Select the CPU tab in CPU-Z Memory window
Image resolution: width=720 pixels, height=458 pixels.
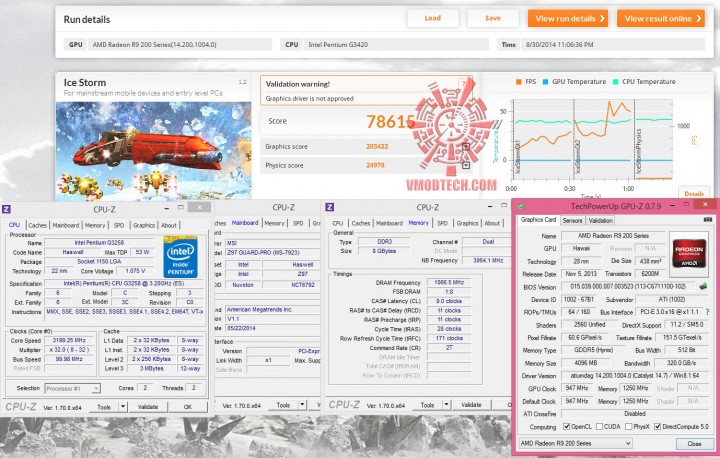(x=338, y=223)
